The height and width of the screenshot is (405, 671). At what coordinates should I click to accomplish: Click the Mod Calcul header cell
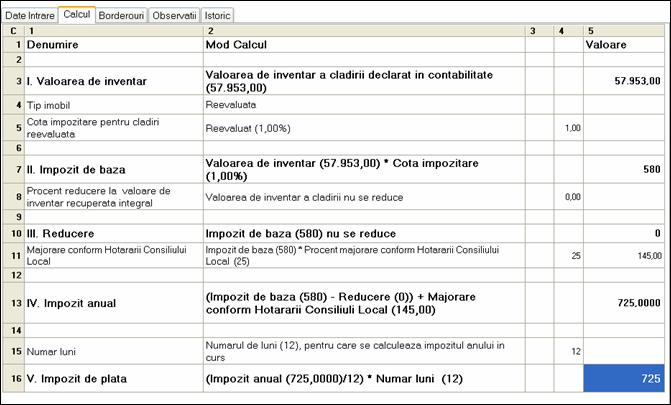[x=363, y=45]
